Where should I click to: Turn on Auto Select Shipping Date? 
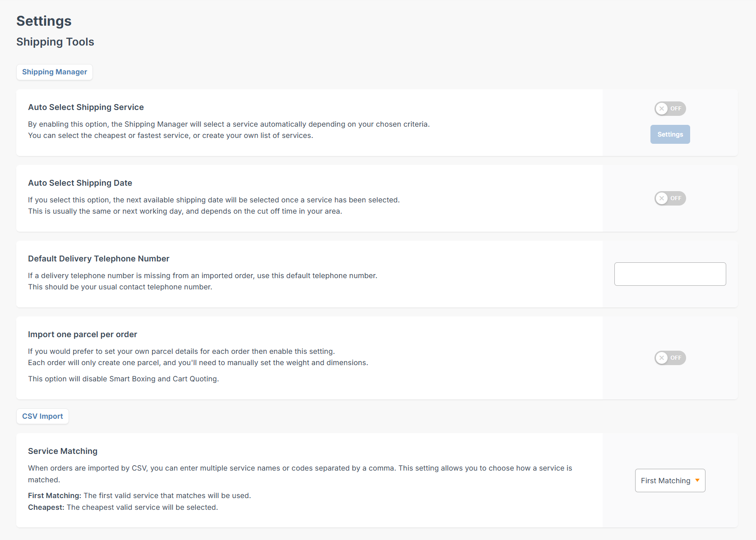point(670,198)
